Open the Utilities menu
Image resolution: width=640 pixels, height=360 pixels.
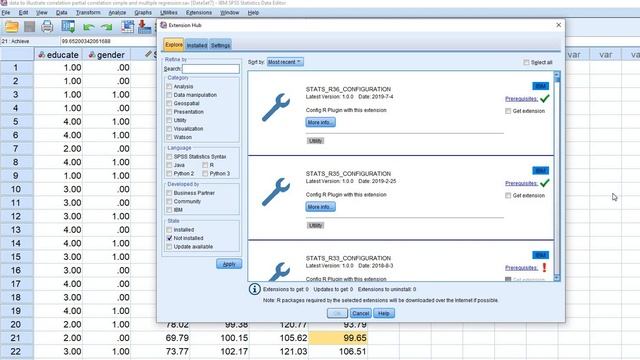[x=169, y=13]
